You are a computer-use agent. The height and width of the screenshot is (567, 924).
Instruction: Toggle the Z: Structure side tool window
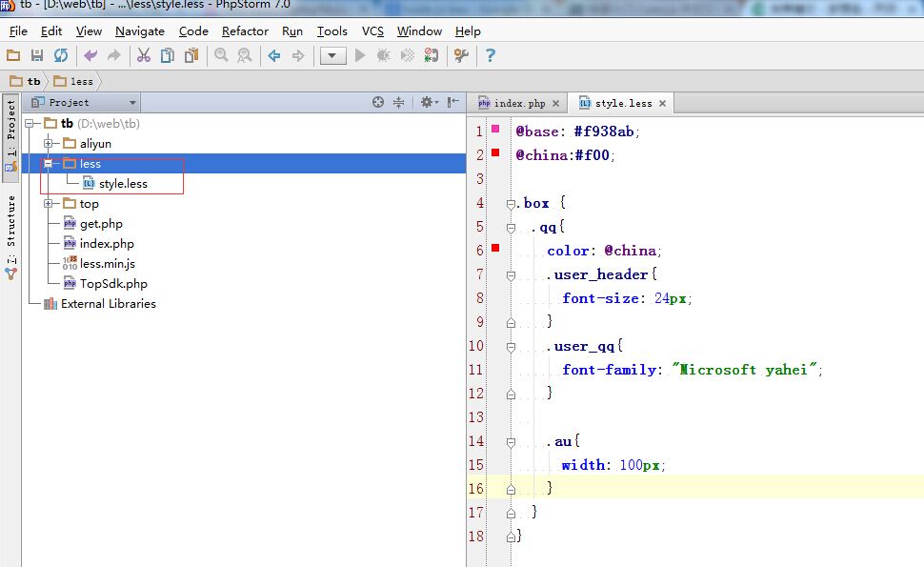pyautogui.click(x=10, y=237)
